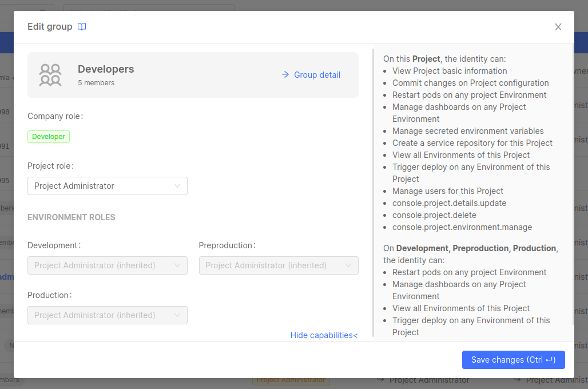
Task: Select the console.project.delete capability item
Action: tap(434, 215)
